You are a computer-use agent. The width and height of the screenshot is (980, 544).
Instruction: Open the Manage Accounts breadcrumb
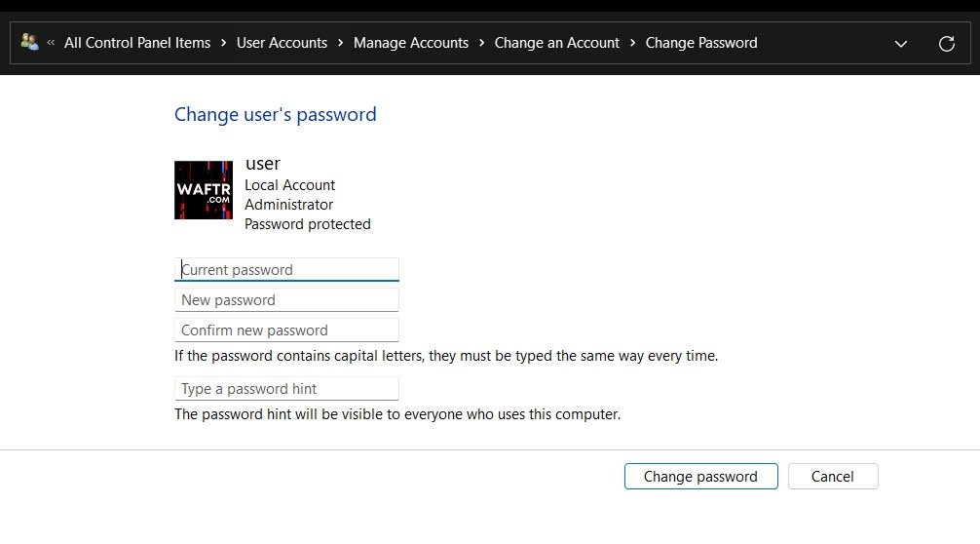(x=411, y=43)
